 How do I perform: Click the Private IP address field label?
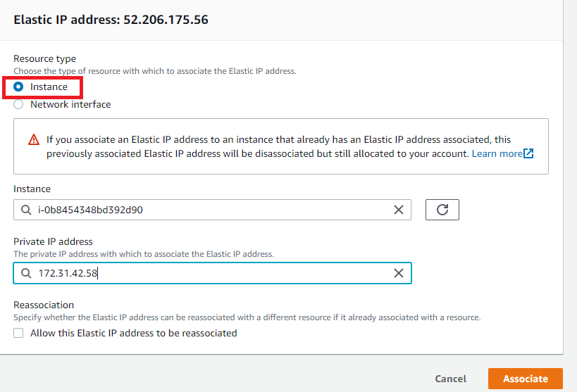point(54,241)
